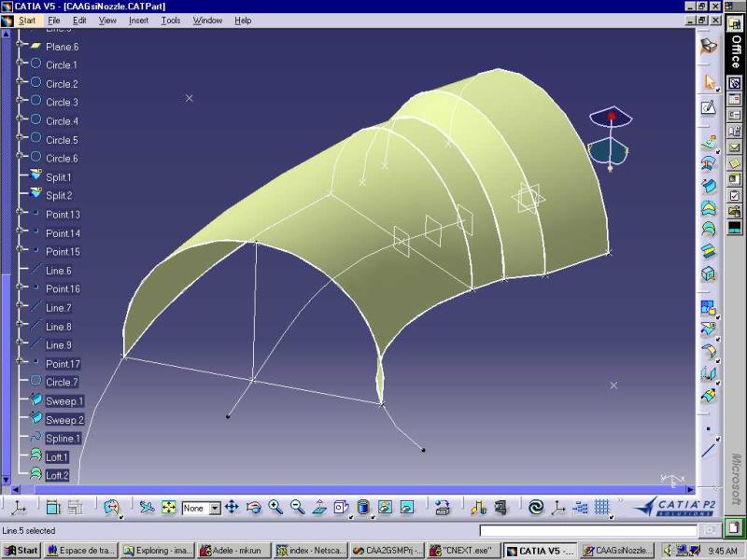Toggle the grid display icon
Image resolution: width=747 pixels, height=560 pixels.
tap(601, 508)
